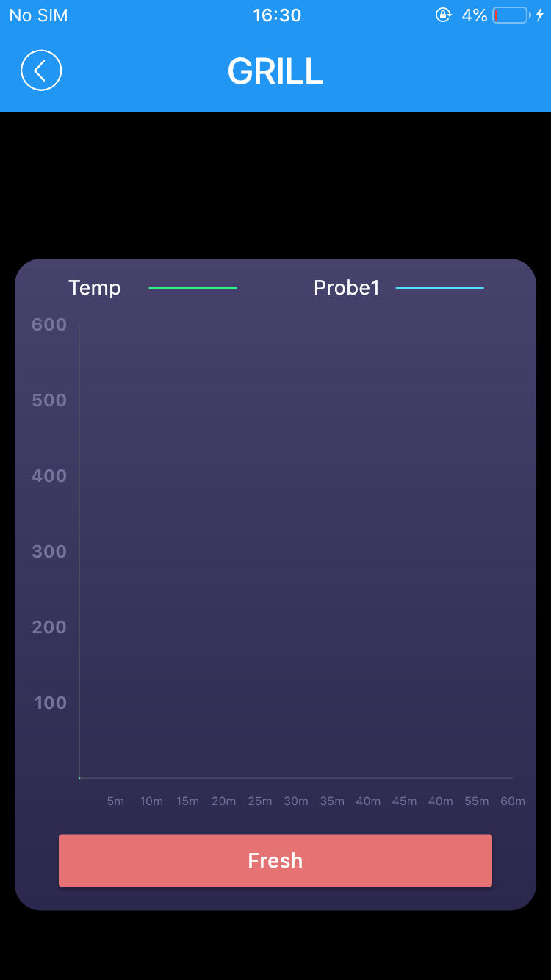Tap the 5m time axis label
This screenshot has height=980, width=551.
pyautogui.click(x=115, y=801)
